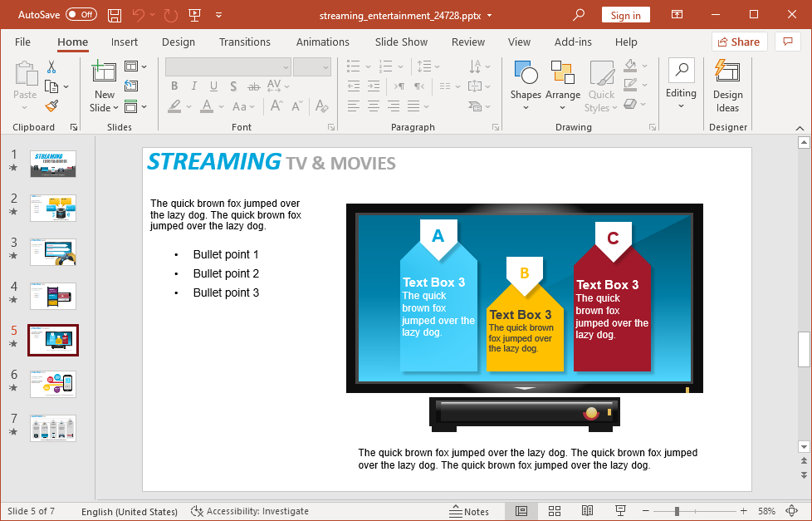Viewport: 812px width, 521px height.
Task: Open the Transitions tab
Action: tap(244, 42)
